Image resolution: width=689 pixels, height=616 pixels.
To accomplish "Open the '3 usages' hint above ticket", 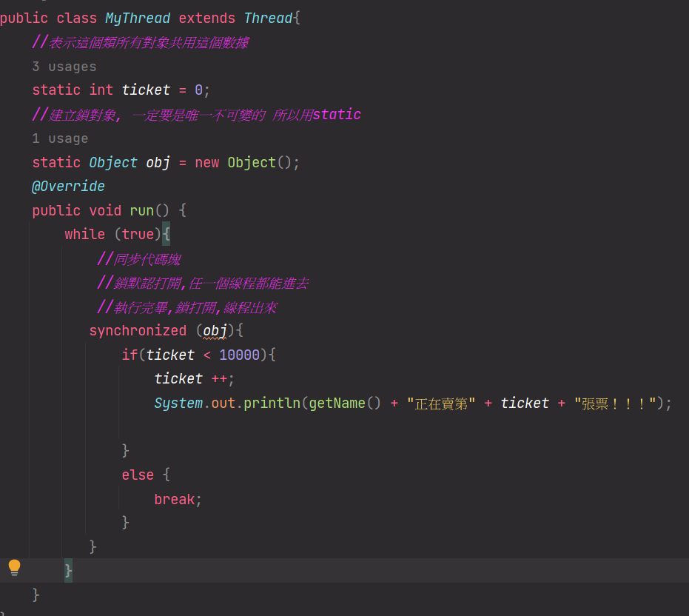I will point(64,67).
